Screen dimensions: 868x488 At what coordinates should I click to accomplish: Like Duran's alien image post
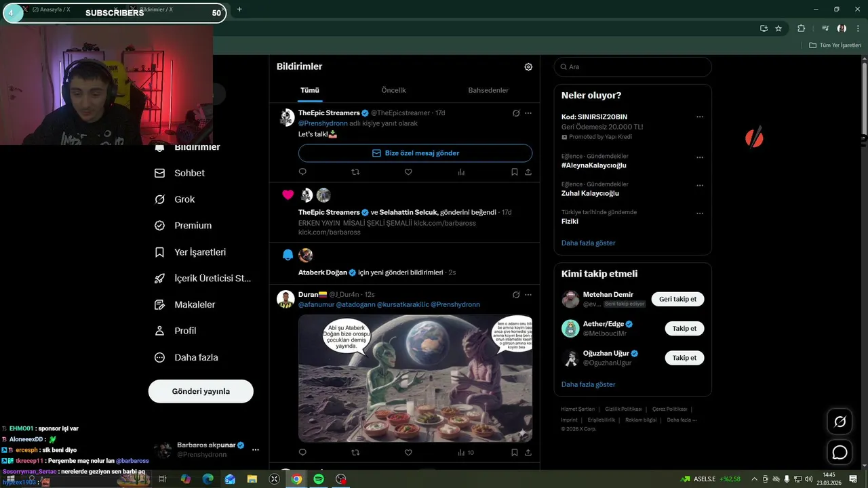click(408, 452)
